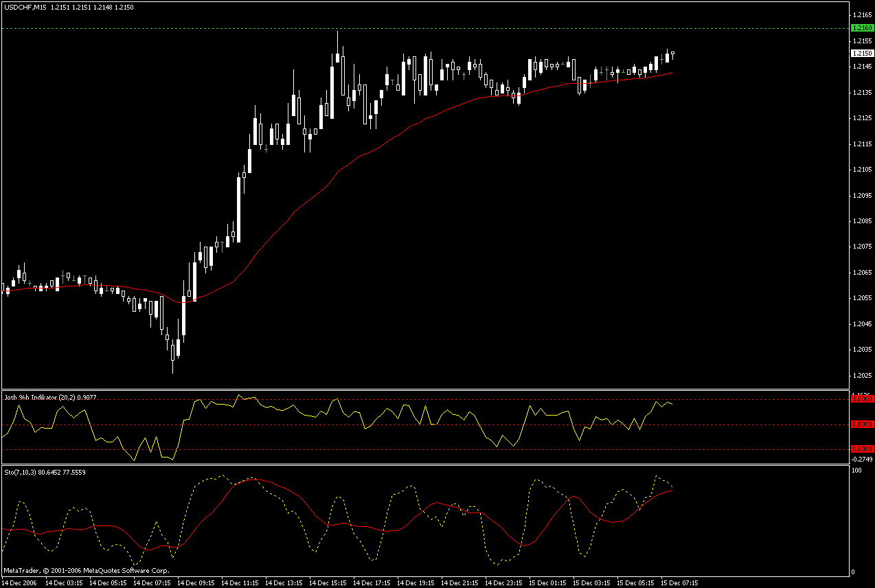This screenshot has width=875, height=588.
Task: Click the -0.2749 indicator scale value
Action: [x=862, y=458]
